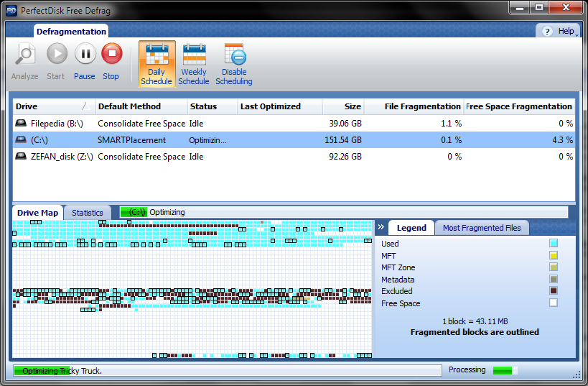The width and height of the screenshot is (588, 386).
Task: Click the Free Space white swatch
Action: (553, 303)
